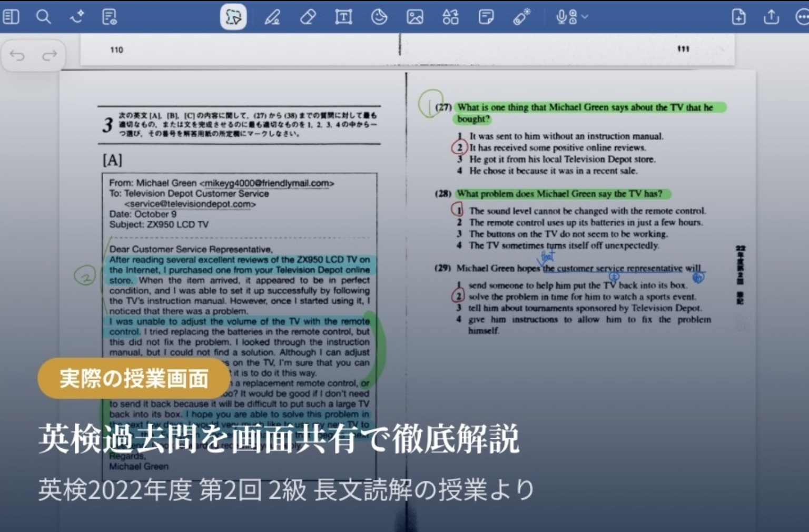This screenshot has width=809, height=532.
Task: Click the subject line 'ZX950 LCD TV'
Action: [x=178, y=224]
